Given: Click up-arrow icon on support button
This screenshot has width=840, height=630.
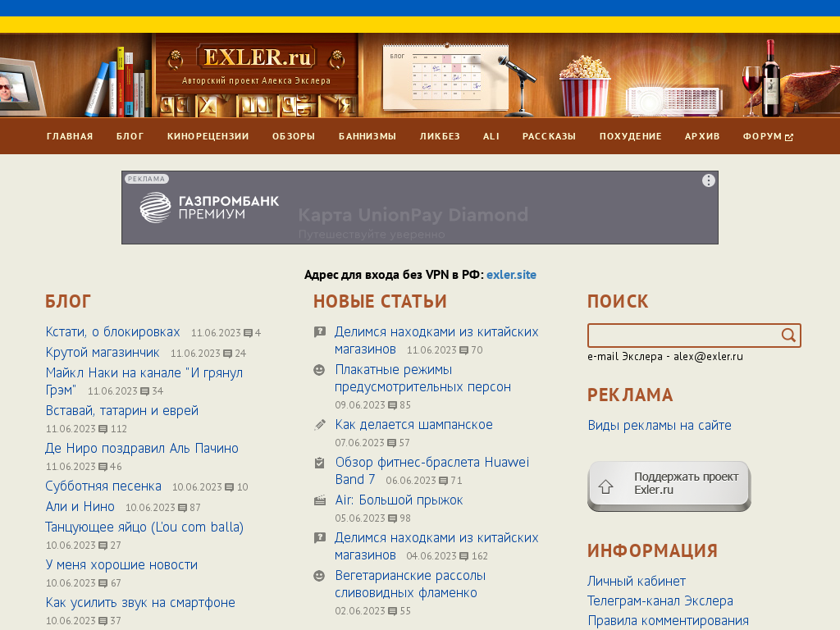Looking at the screenshot, I should pos(606,486).
